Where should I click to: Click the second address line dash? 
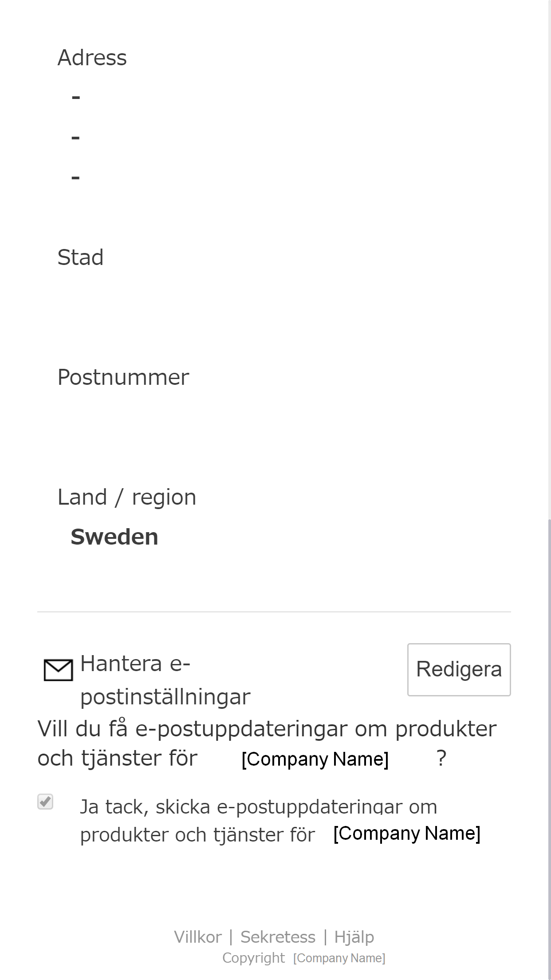click(76, 138)
